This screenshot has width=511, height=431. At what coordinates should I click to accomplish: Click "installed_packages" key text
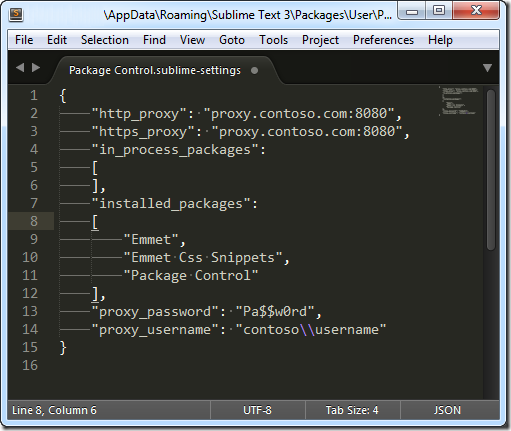[x=171, y=204]
